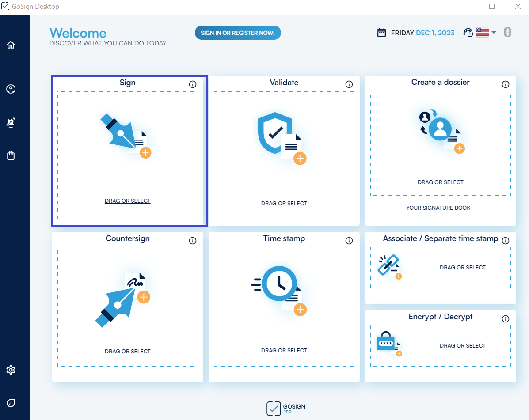Open the shopping bag sidebar icon

pyautogui.click(x=11, y=155)
